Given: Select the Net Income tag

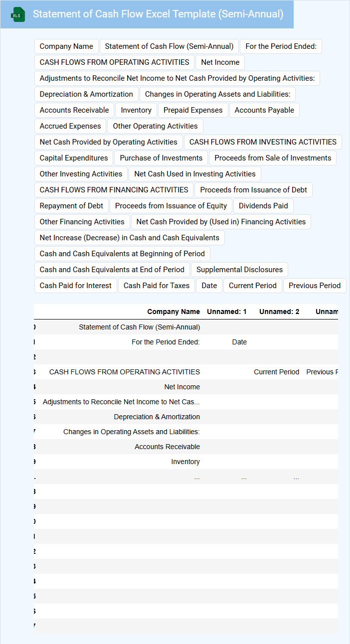Looking at the screenshot, I should (x=220, y=62).
